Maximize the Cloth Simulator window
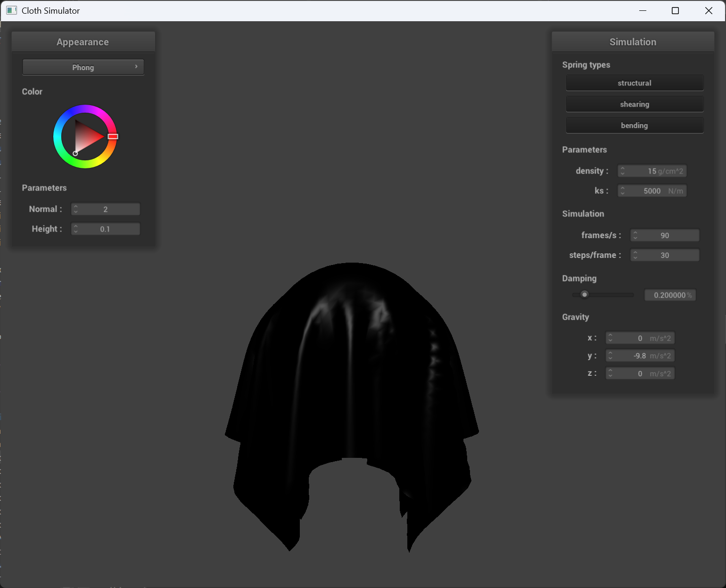726x588 pixels. pos(675,10)
